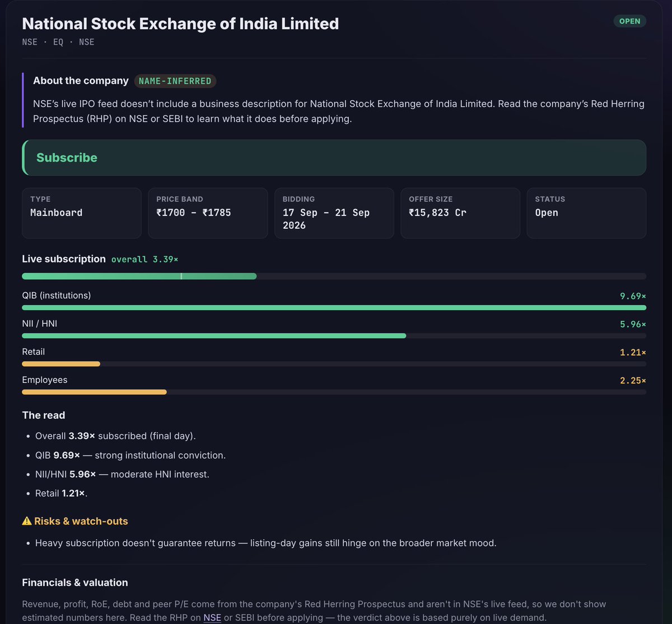The width and height of the screenshot is (672, 624).
Task: Click 'The read' heading
Action: (44, 415)
